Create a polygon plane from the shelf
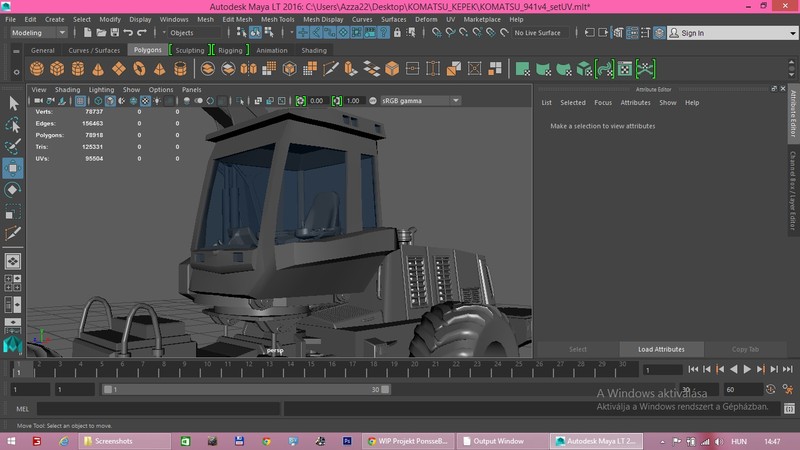Viewport: 800px width, 450px height. 118,68
